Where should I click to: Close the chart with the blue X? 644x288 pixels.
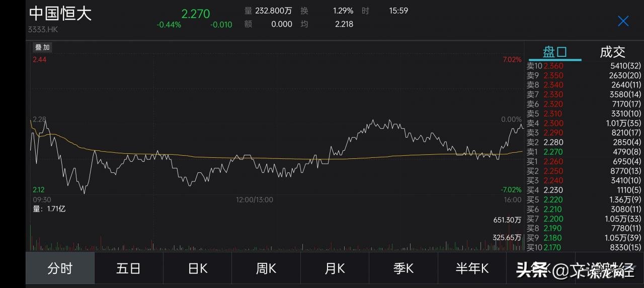click(x=623, y=21)
